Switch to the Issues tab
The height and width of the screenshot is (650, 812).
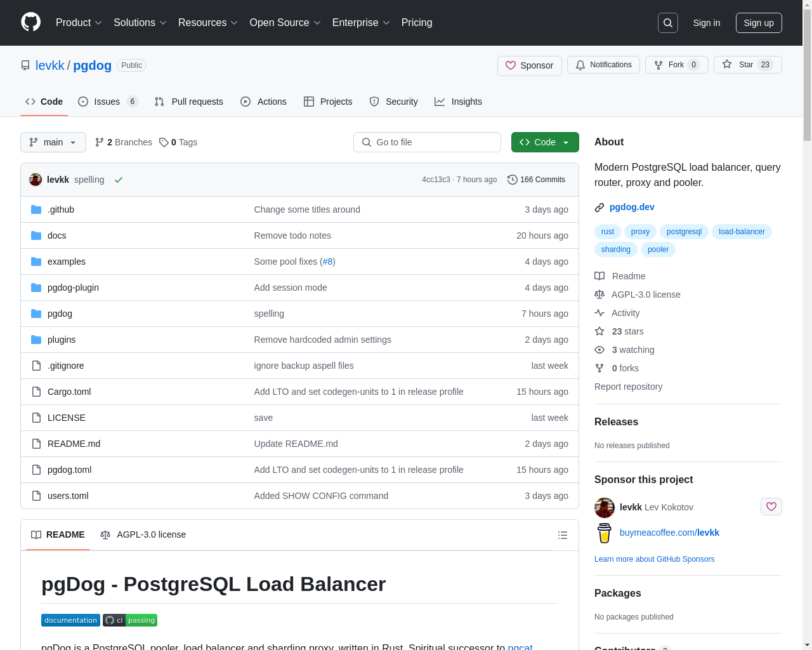click(x=108, y=102)
